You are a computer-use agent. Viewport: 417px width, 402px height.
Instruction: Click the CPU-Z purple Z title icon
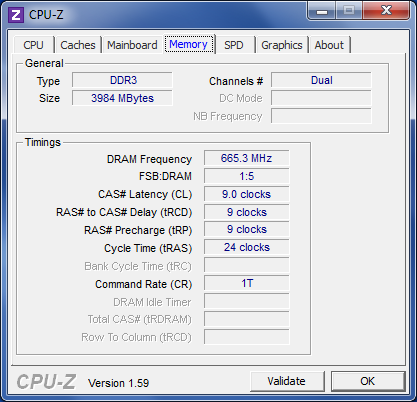click(x=16, y=15)
